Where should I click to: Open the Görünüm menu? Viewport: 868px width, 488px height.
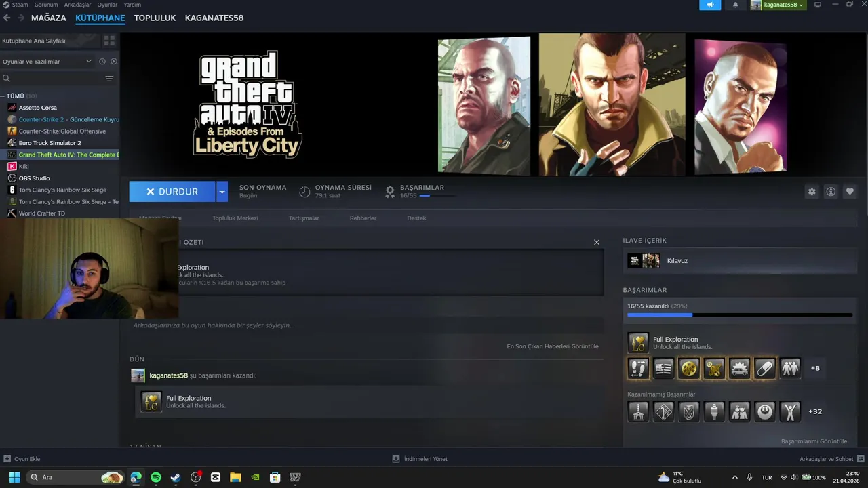[46, 5]
